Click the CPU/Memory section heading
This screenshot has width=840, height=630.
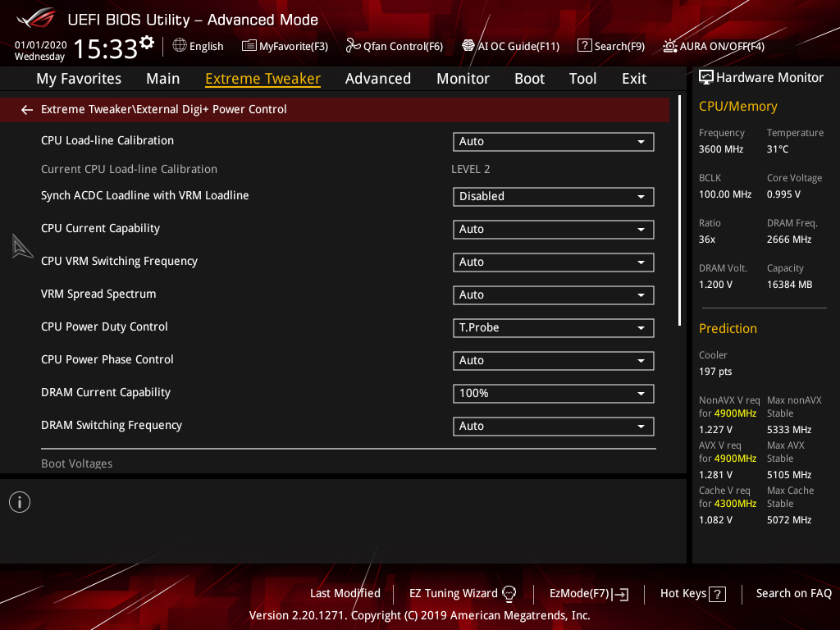(x=737, y=106)
